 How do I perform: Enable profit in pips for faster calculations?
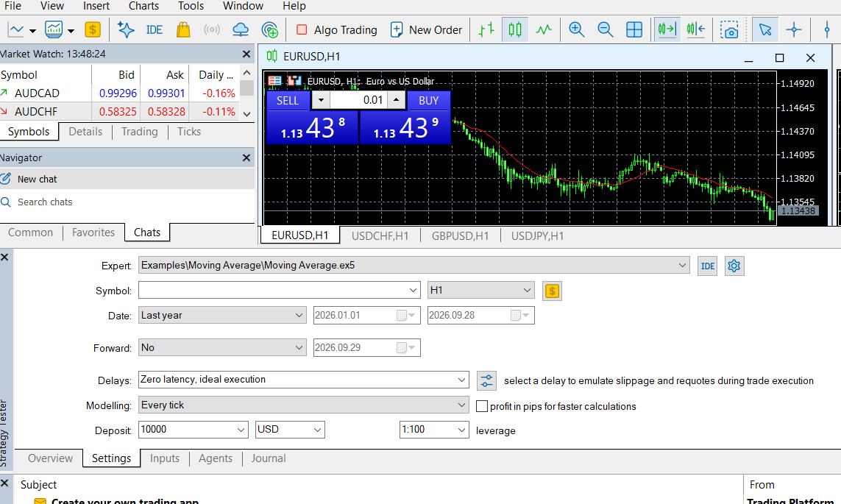point(482,406)
